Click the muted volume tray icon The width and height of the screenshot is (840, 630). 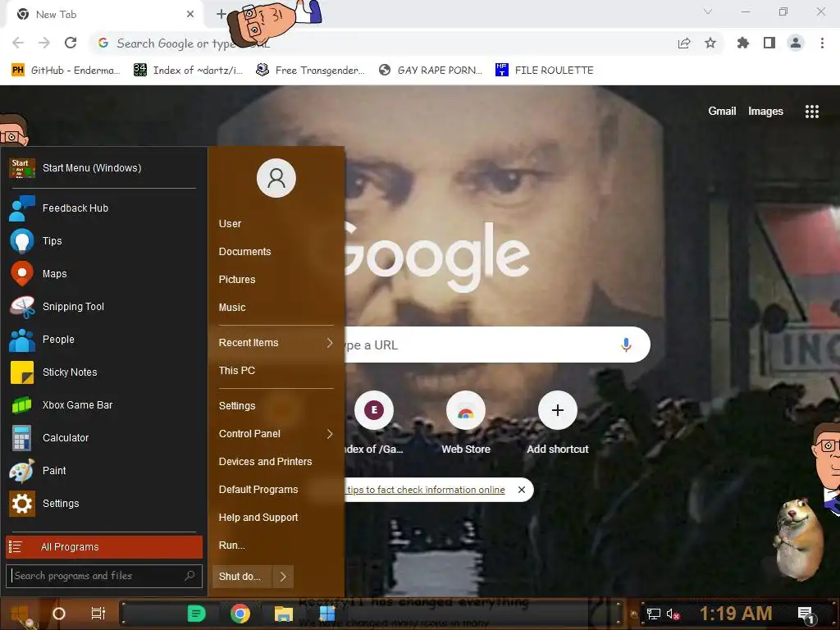pyautogui.click(x=673, y=614)
